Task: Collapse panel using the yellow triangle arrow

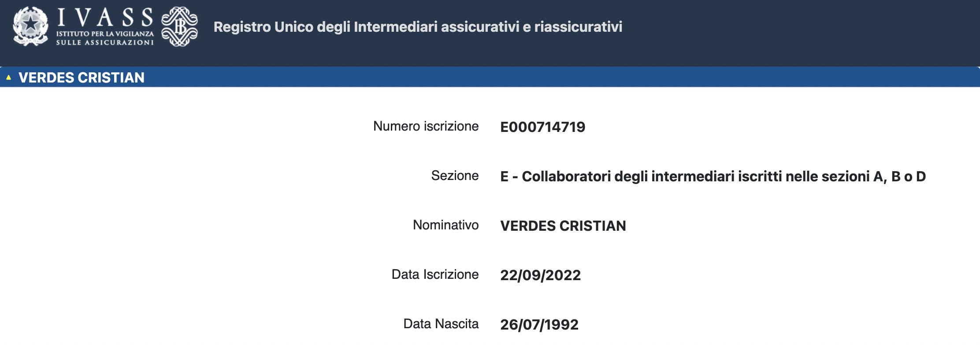Action: tap(8, 78)
